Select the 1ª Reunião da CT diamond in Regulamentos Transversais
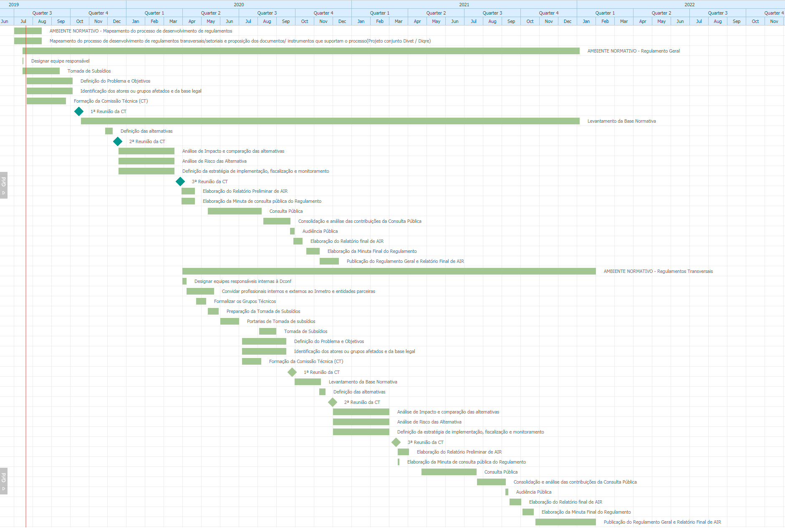785x532 pixels. pos(292,372)
